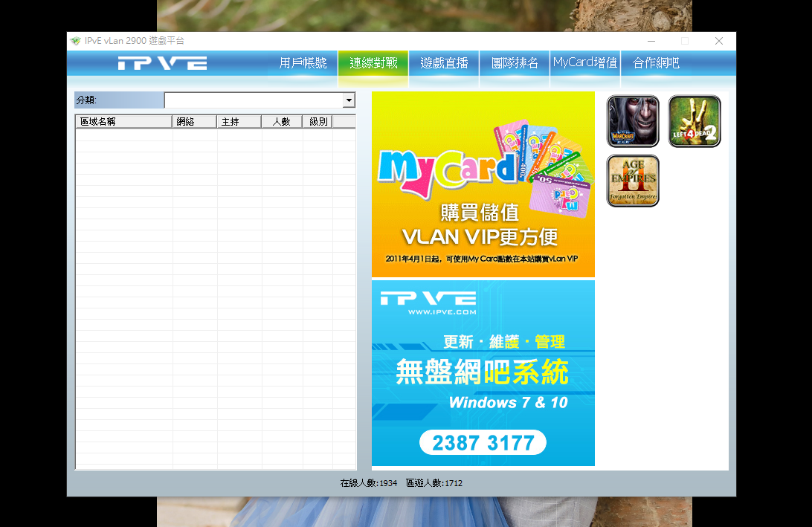
Task: Click inside the 分類 combo box field
Action: 253,100
